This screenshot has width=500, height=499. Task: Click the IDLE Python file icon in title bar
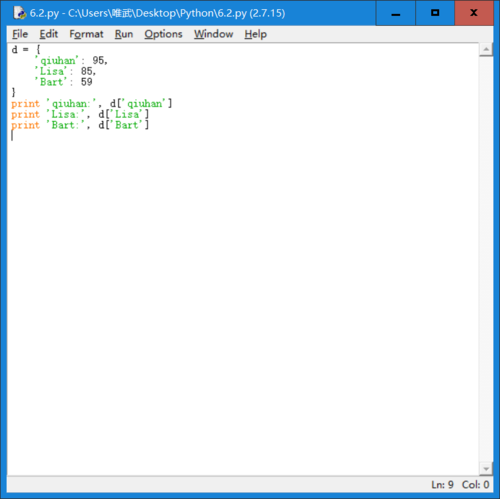[19, 13]
